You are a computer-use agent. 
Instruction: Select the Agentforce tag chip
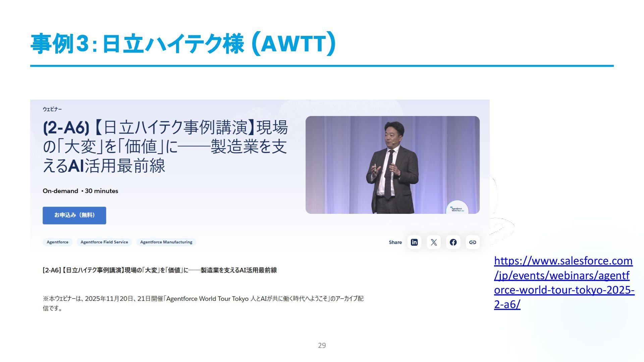(57, 242)
